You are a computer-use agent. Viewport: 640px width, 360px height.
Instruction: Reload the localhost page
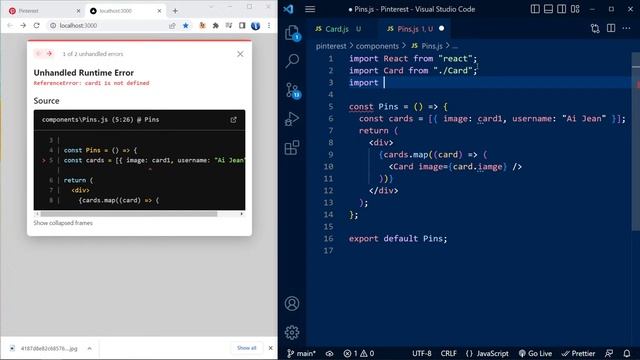(x=36, y=25)
